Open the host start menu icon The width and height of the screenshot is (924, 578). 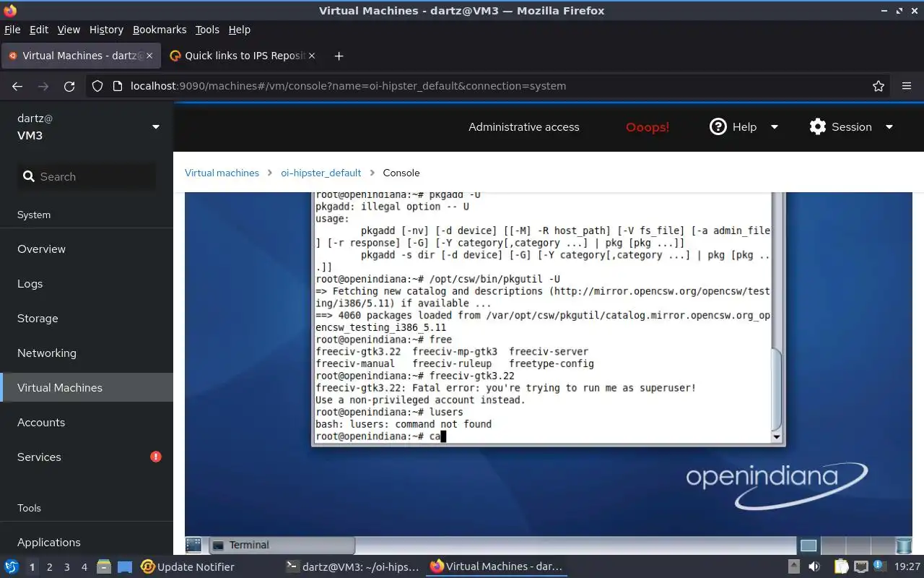pyautogui.click(x=12, y=566)
